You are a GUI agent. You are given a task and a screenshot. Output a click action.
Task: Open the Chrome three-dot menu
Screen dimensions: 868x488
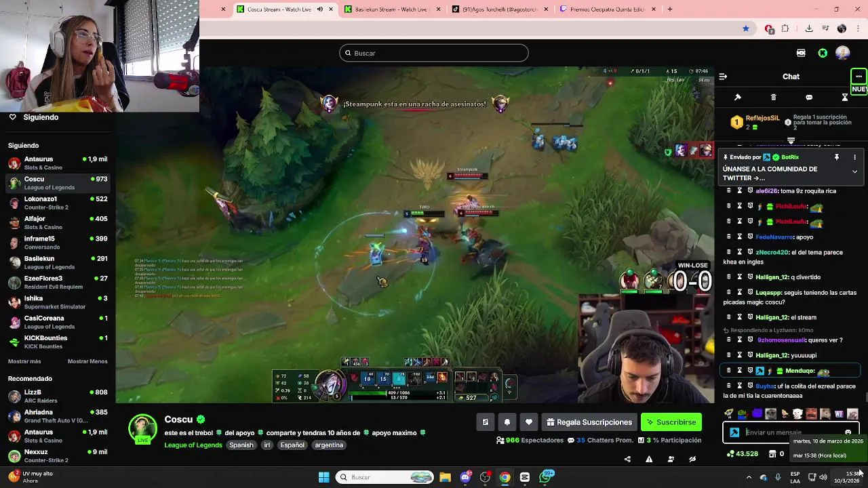[x=859, y=28]
